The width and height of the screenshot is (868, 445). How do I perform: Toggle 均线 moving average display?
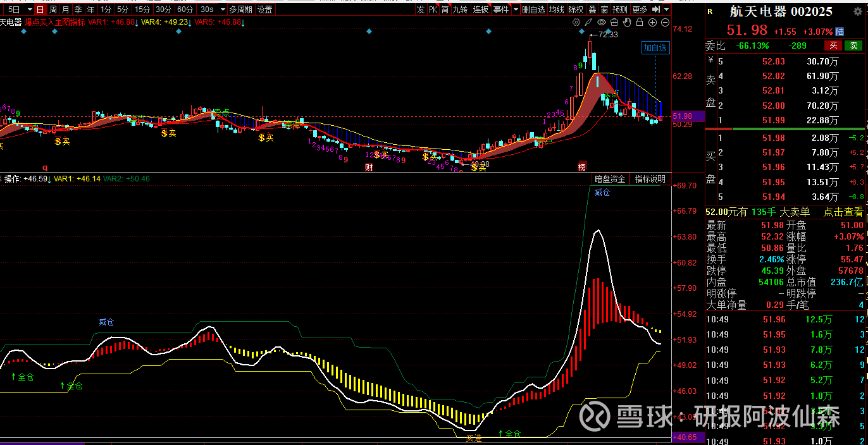pos(556,9)
